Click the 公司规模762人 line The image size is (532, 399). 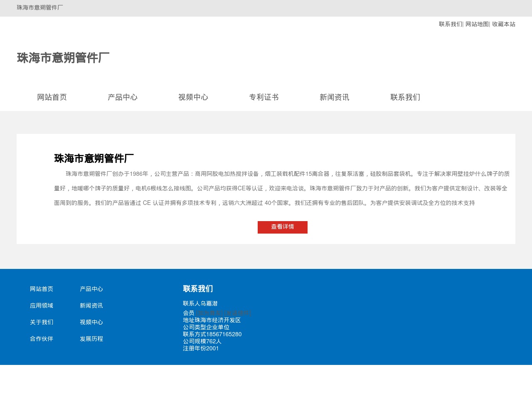click(x=202, y=341)
